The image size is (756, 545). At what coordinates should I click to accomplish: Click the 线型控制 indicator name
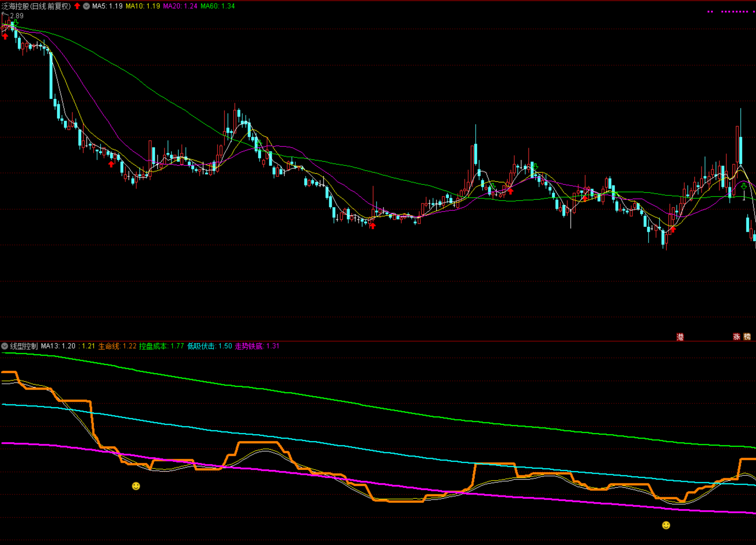pos(24,346)
